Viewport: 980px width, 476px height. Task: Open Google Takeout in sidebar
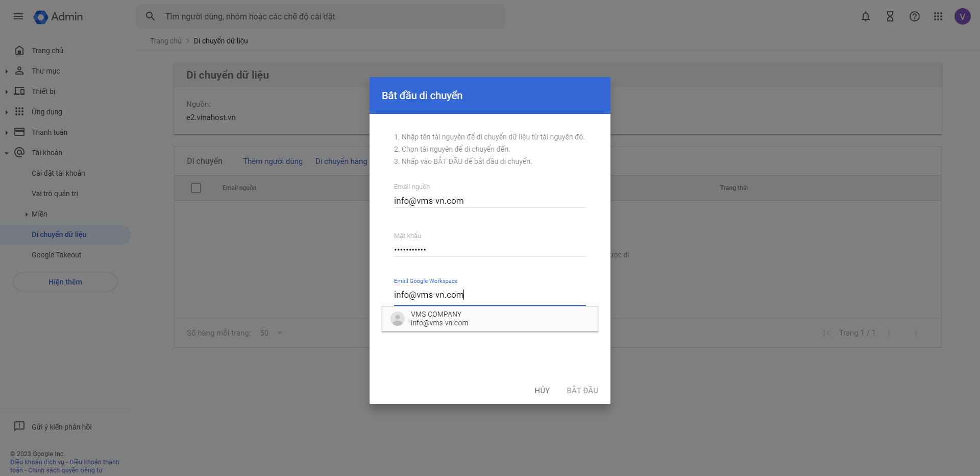pos(56,255)
